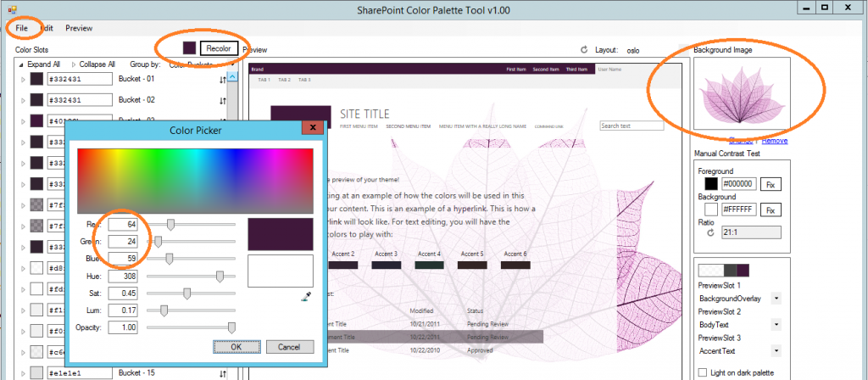Click the Sat slider track
868x380 pixels.
[x=191, y=293]
